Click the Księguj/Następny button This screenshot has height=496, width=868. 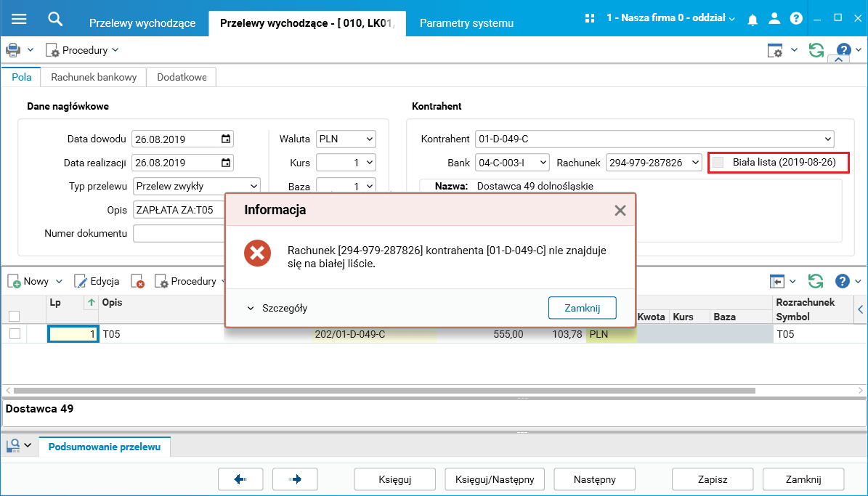[x=495, y=479]
